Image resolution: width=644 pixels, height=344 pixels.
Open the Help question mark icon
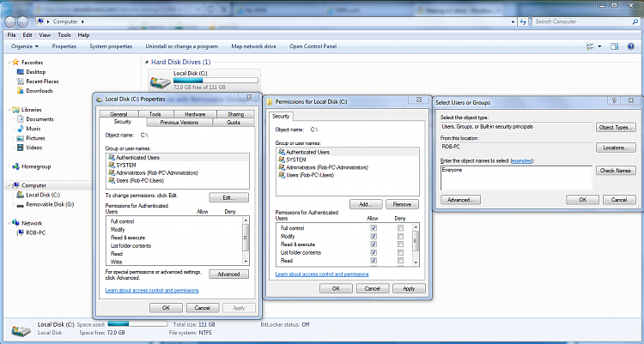coord(631,46)
